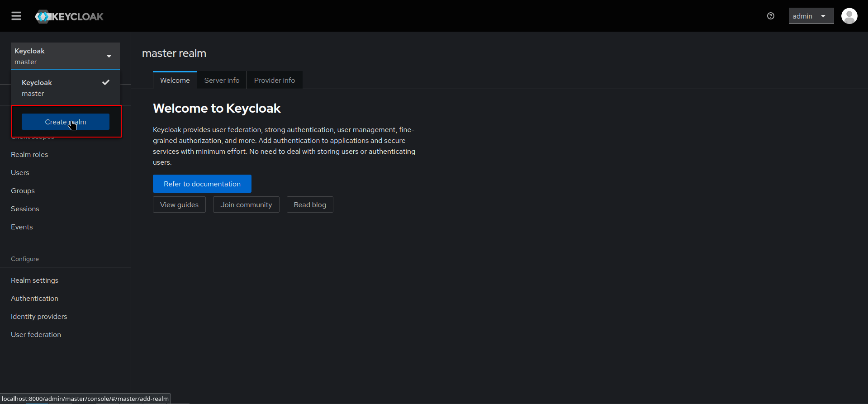Click the Join community button
This screenshot has width=868, height=404.
point(246,204)
